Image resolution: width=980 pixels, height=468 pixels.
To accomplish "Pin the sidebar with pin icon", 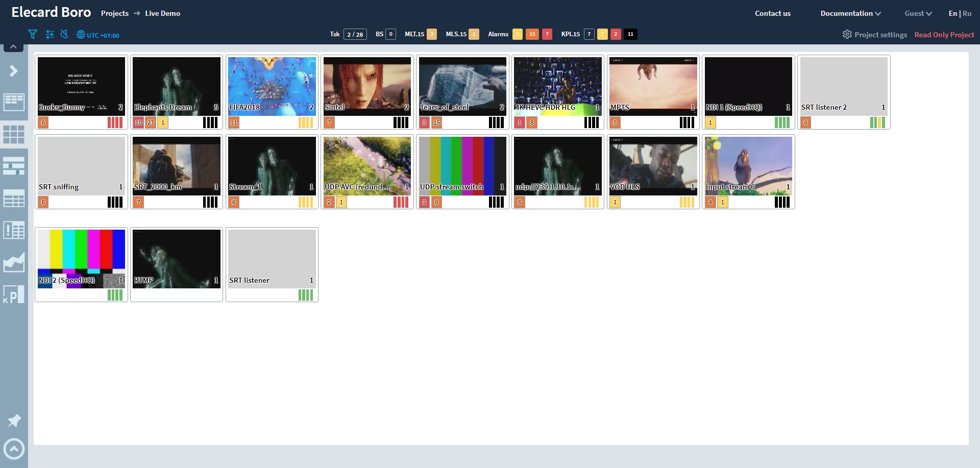I will coord(14,421).
